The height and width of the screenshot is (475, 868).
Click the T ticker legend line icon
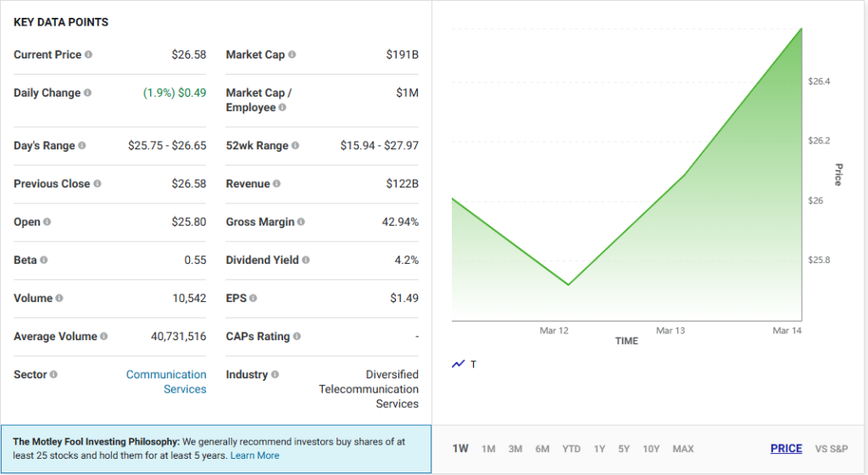[459, 364]
